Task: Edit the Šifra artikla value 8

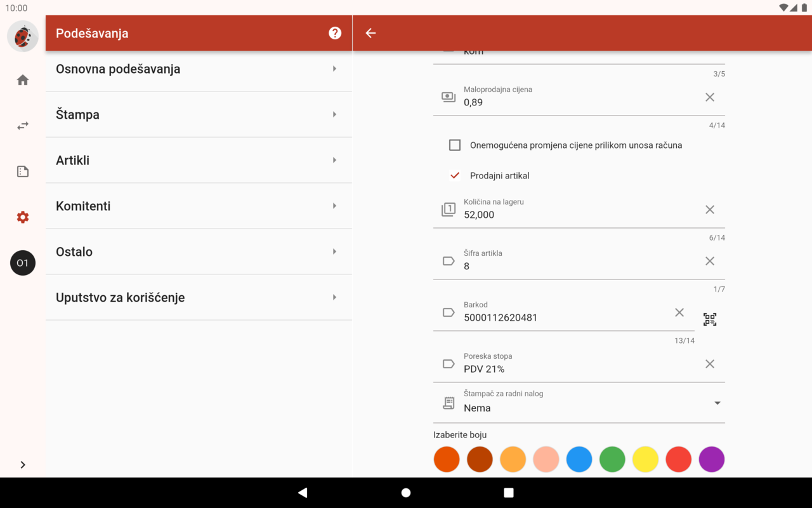Action: pos(466,266)
